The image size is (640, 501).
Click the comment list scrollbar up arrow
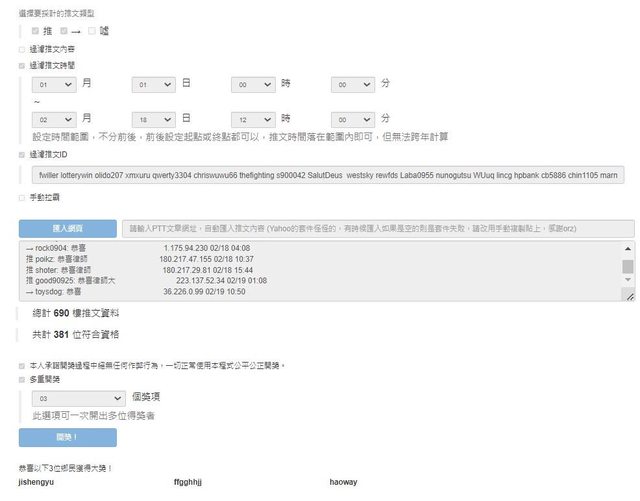(x=628, y=249)
